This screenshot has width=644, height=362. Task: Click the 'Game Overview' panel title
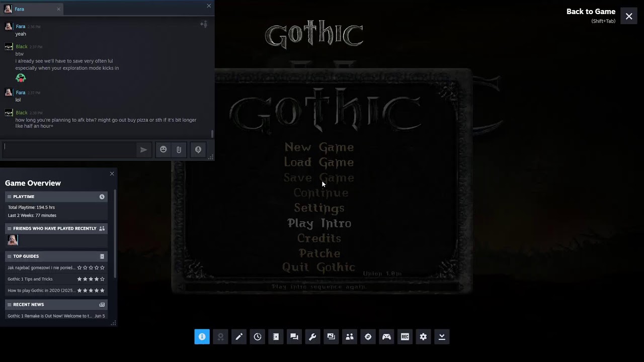coord(33,183)
